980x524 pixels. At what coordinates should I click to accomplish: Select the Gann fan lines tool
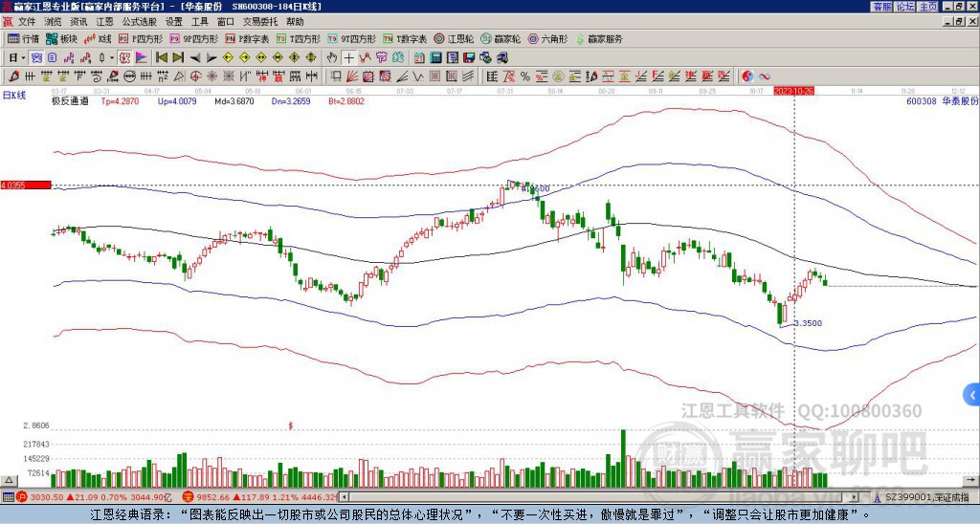[352, 76]
